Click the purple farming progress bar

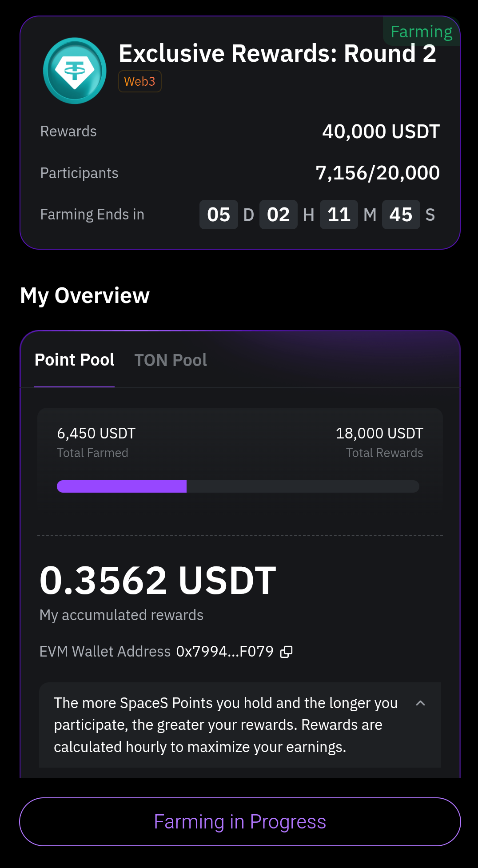[x=238, y=486]
